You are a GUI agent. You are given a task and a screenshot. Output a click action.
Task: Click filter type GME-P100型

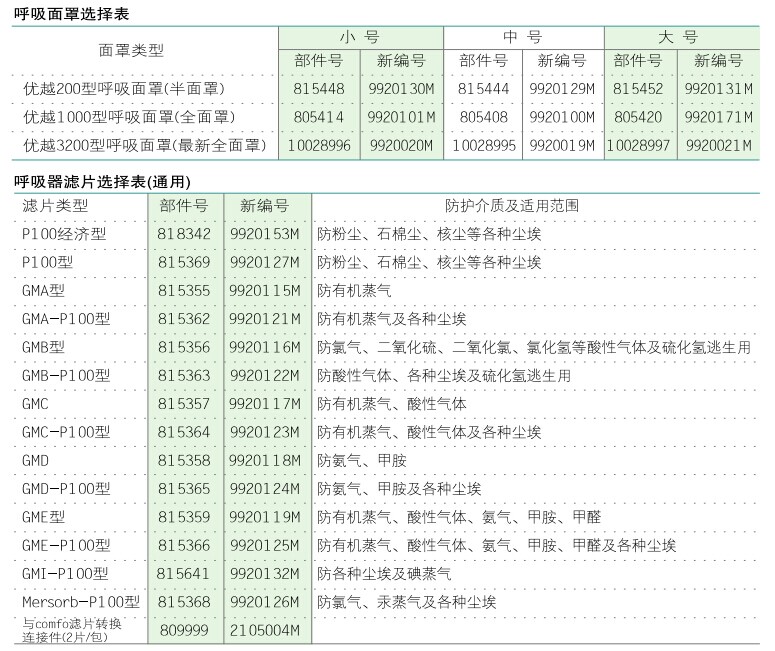[x=66, y=546]
